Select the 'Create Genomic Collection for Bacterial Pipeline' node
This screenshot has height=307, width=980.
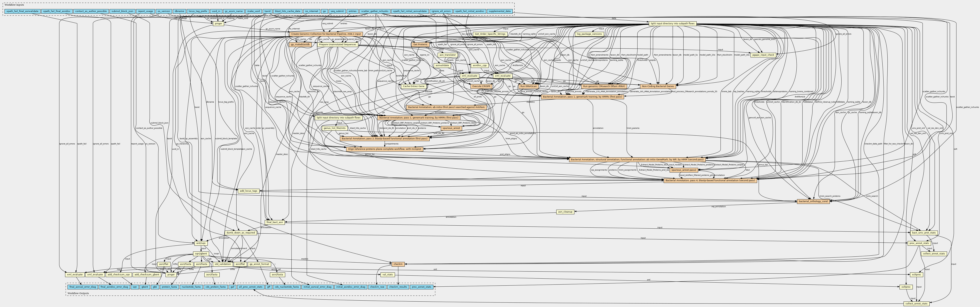click(x=326, y=34)
